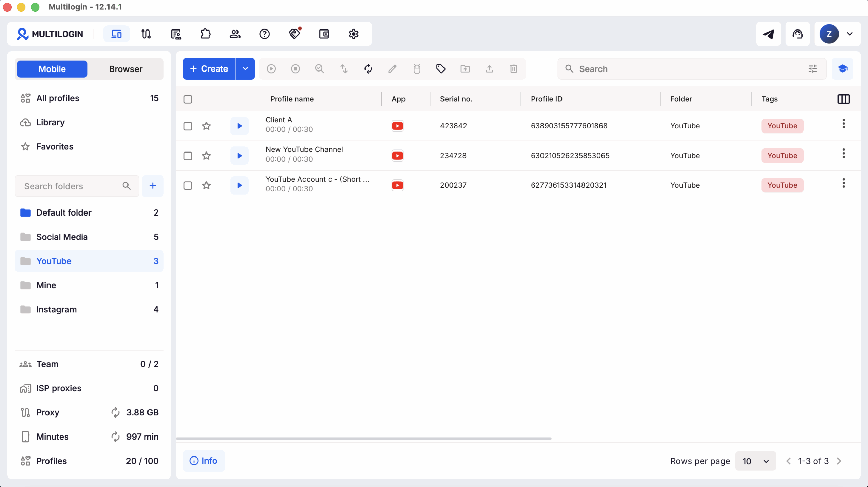The image size is (868, 487).
Task: Click the magnifier check toolbar icon
Action: tap(320, 69)
